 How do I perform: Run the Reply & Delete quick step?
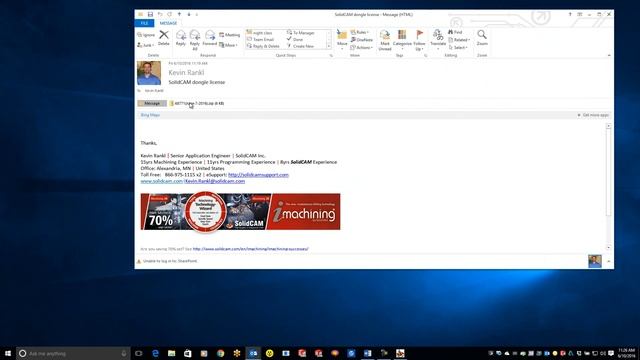click(263, 46)
